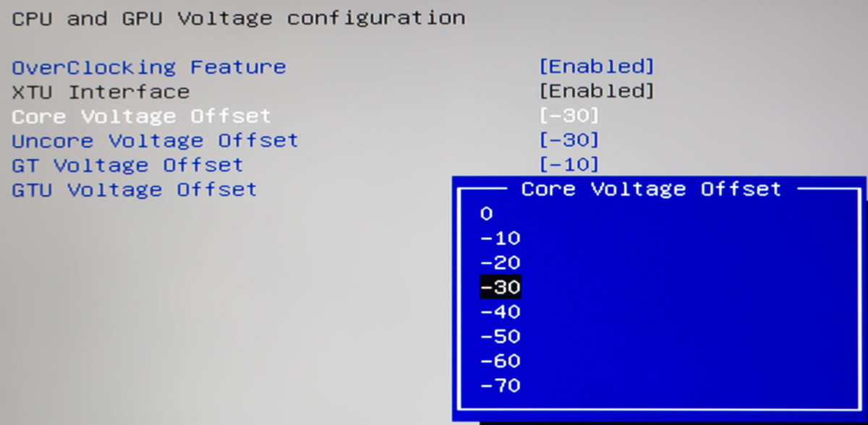Viewport: 868px width, 425px height.
Task: Select the -50 offset value
Action: click(x=499, y=336)
